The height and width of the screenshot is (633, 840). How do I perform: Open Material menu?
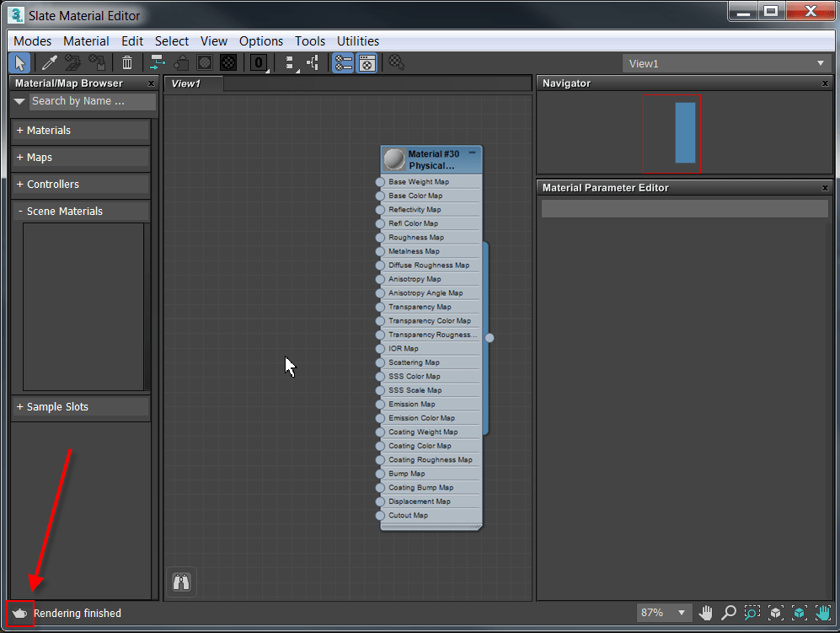86,41
